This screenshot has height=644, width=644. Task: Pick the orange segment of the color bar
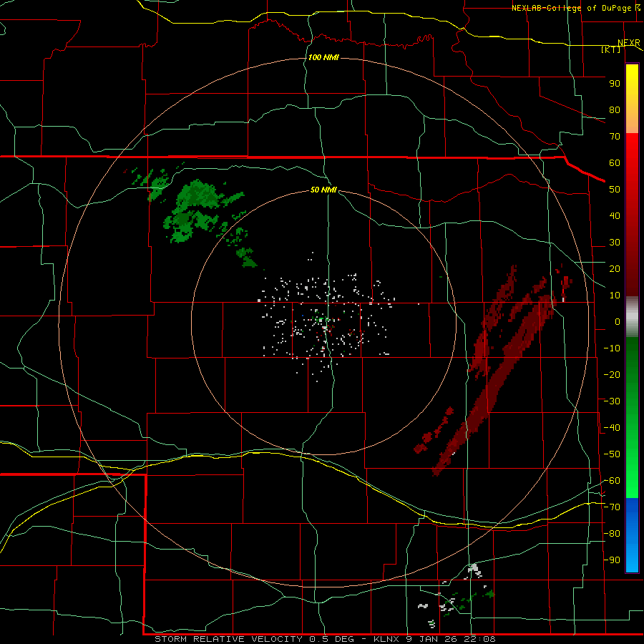[x=632, y=120]
